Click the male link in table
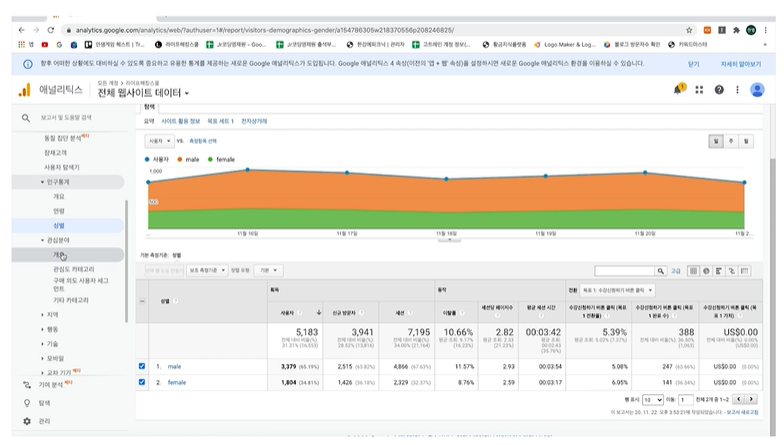Viewport: 784px width, 445px height. click(x=174, y=366)
